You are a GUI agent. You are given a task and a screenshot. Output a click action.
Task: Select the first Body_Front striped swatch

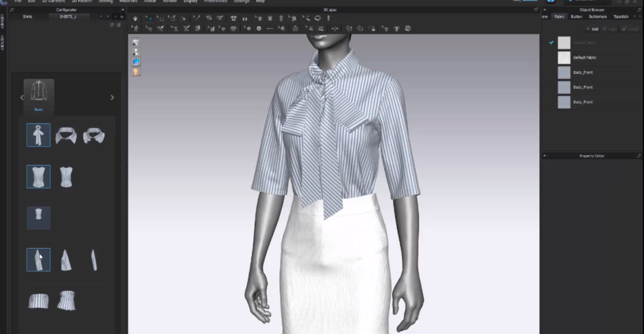tap(564, 73)
